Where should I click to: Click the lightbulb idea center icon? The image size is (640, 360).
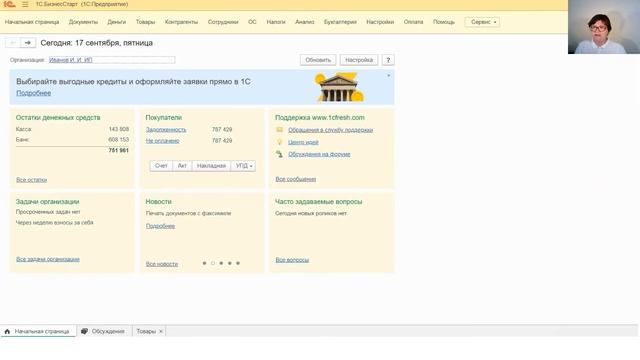point(280,142)
